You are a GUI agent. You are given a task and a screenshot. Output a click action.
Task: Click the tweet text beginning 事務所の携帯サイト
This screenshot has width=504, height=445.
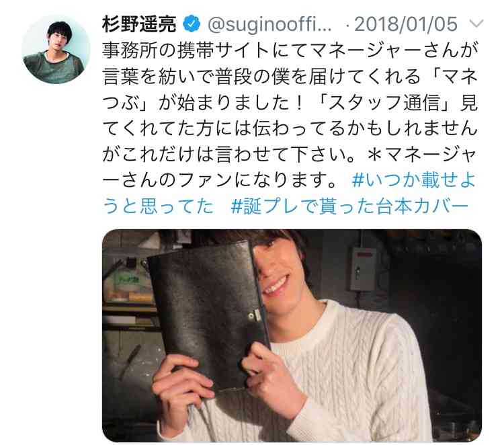(x=289, y=51)
